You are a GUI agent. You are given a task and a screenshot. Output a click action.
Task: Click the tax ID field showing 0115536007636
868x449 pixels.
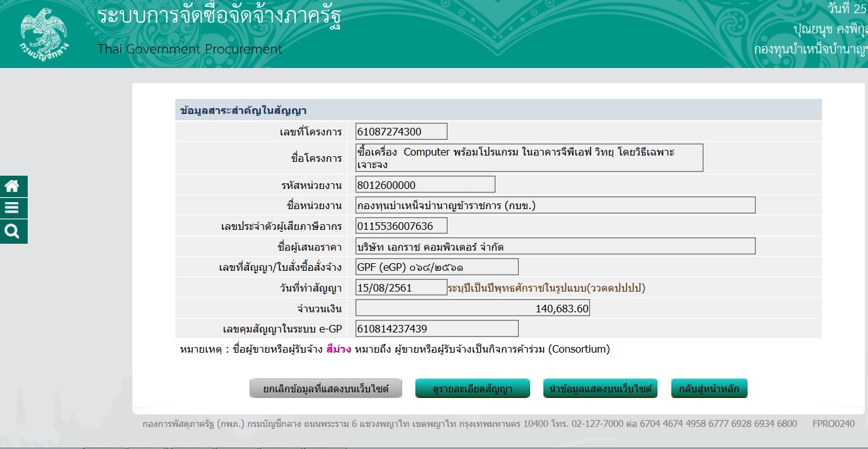tap(401, 225)
